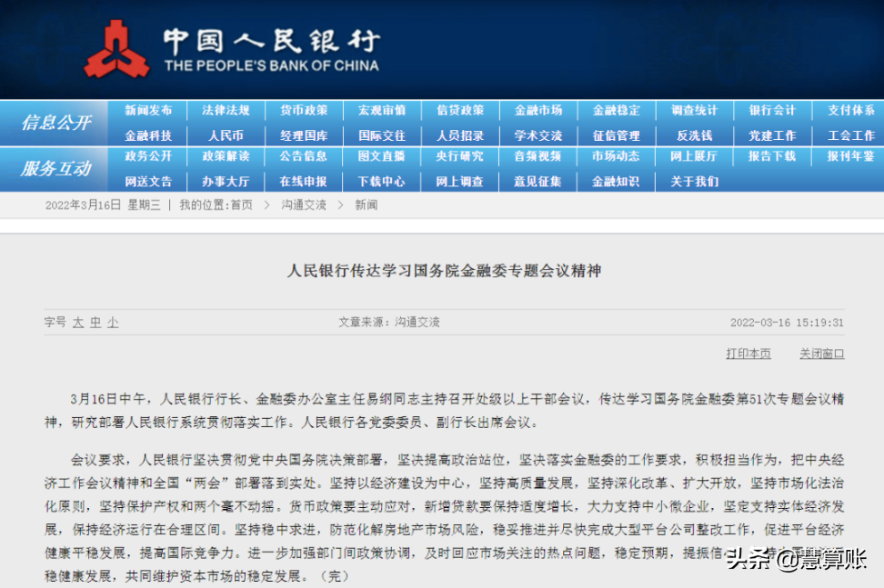Go to 货币政策 section

point(304,110)
